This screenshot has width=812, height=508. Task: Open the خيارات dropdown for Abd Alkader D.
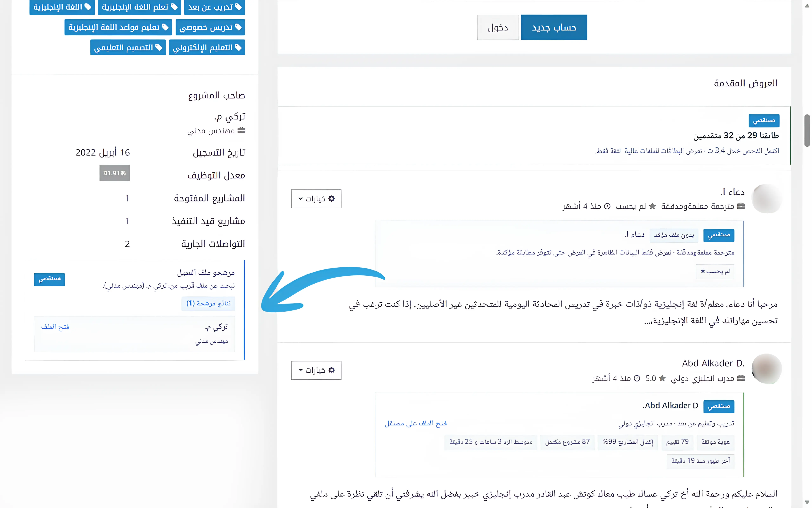click(x=316, y=370)
